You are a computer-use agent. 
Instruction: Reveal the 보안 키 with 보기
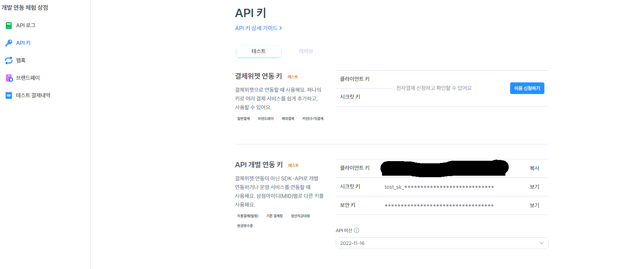(x=534, y=205)
